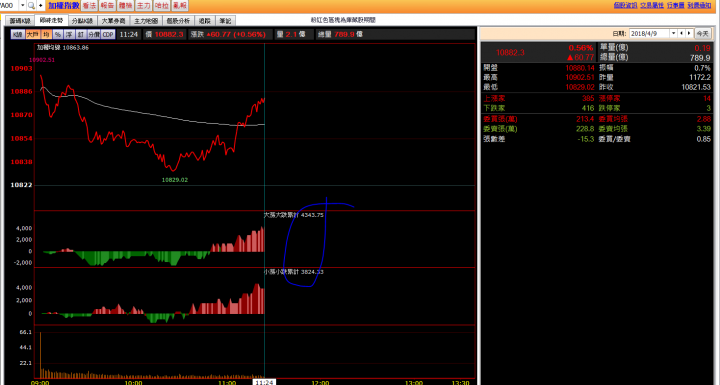Click the 大漲大跌累計 4343.75 label
The height and width of the screenshot is (385, 720).
coord(294,215)
